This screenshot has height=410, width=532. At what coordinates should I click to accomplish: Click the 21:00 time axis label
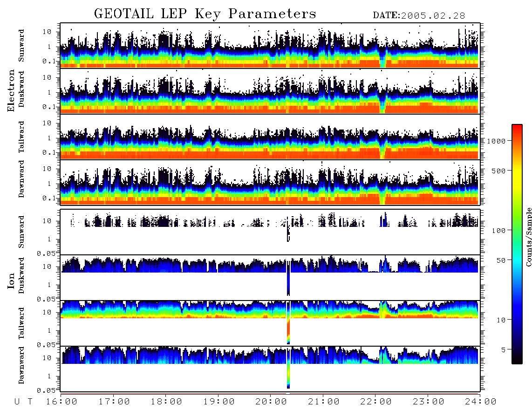[323, 402]
